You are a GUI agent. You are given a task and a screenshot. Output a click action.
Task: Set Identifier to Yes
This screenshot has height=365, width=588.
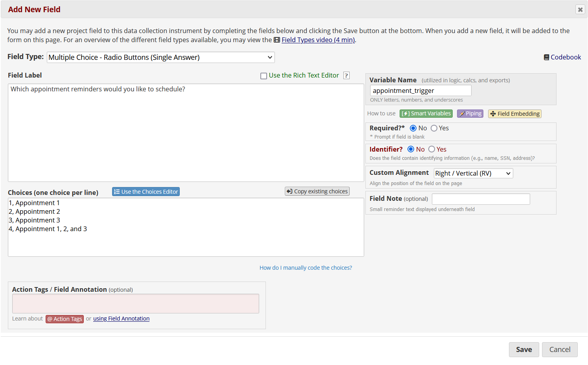coord(431,149)
